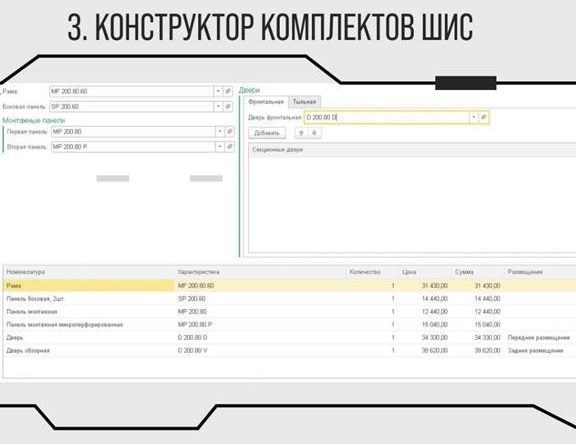576x446 pixels.
Task: Click the Сумма column header
Action: (x=464, y=272)
